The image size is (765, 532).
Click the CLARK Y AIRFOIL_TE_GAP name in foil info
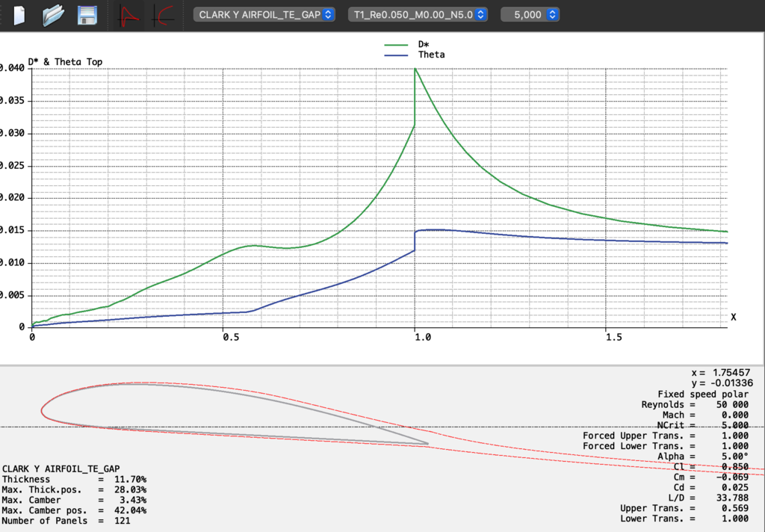pyautogui.click(x=61, y=468)
